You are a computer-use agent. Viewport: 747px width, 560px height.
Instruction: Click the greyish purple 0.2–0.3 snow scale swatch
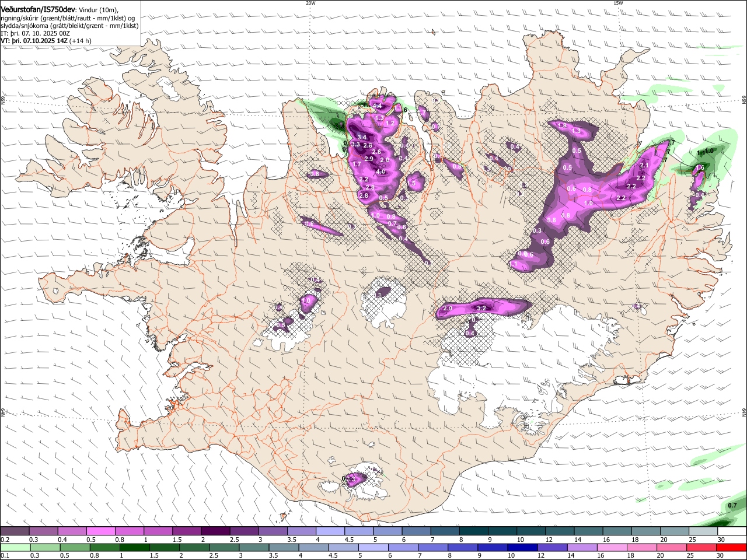[15, 531]
